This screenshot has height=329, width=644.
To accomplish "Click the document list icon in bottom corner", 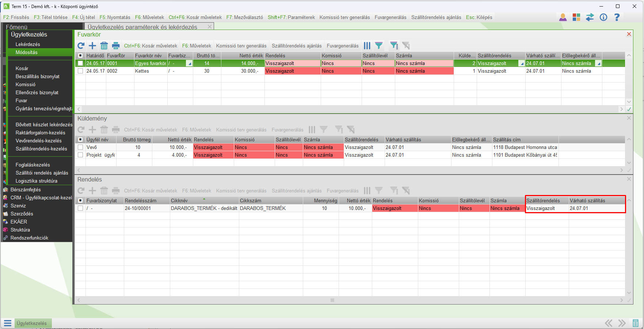I will [x=636, y=323].
